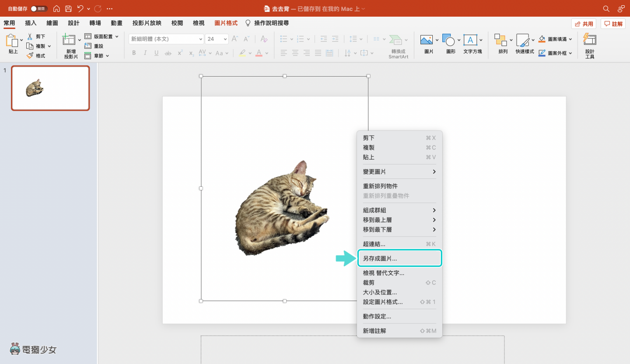The height and width of the screenshot is (364, 630).
Task: Toggle Underline formatting
Action: point(157,53)
